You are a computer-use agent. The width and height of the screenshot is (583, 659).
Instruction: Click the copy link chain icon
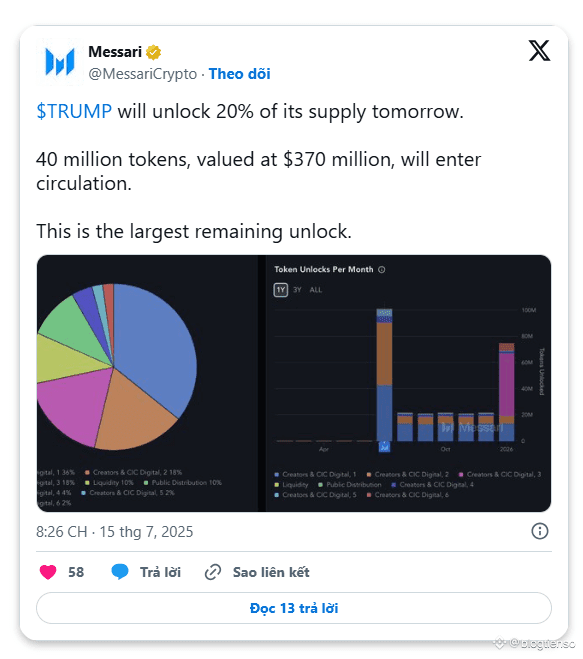(213, 572)
